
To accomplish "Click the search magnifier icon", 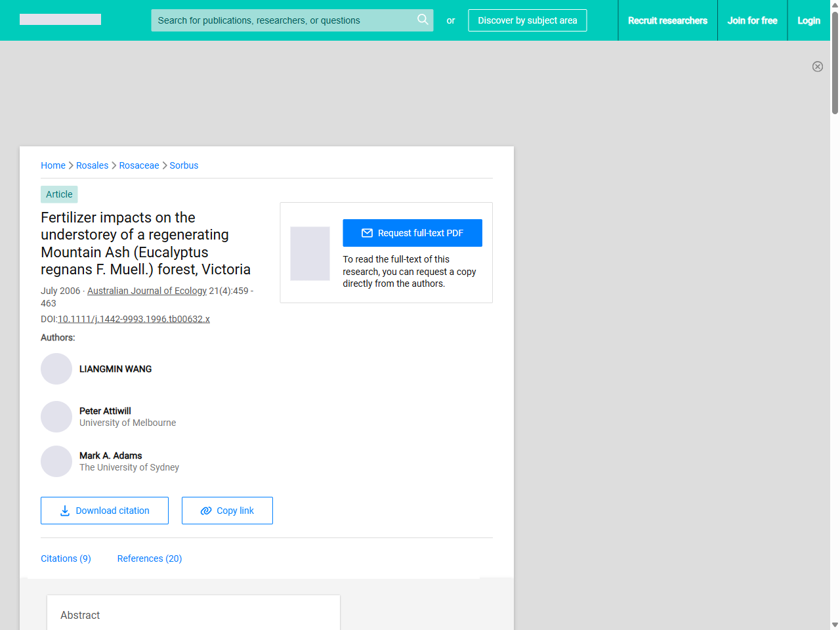I will click(x=423, y=20).
